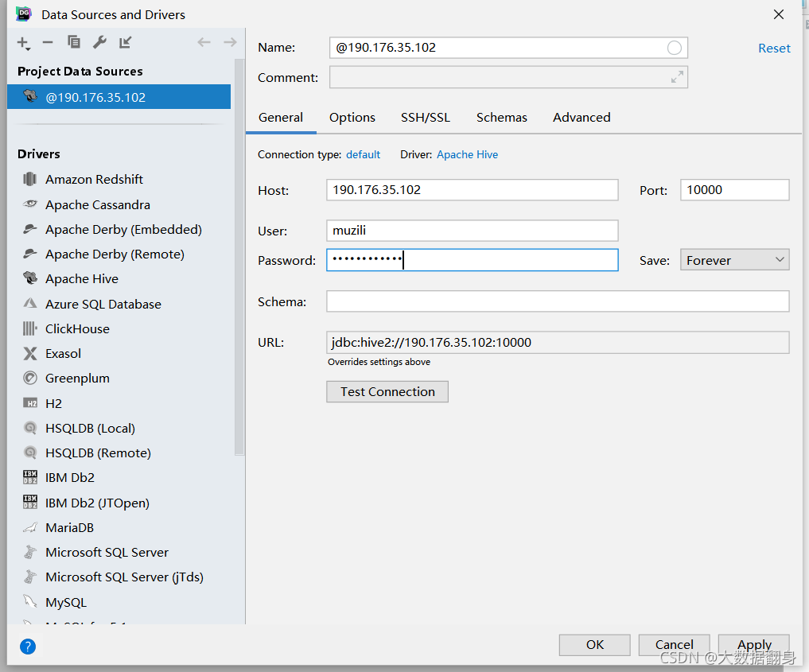This screenshot has width=809, height=672.
Task: Click the Reset link
Action: pyautogui.click(x=774, y=49)
